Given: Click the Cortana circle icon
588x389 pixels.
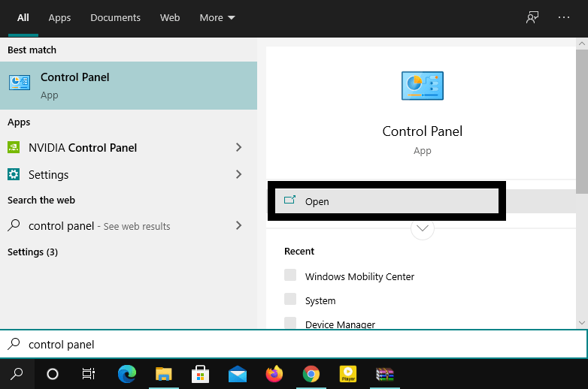Looking at the screenshot, I should coord(53,373).
